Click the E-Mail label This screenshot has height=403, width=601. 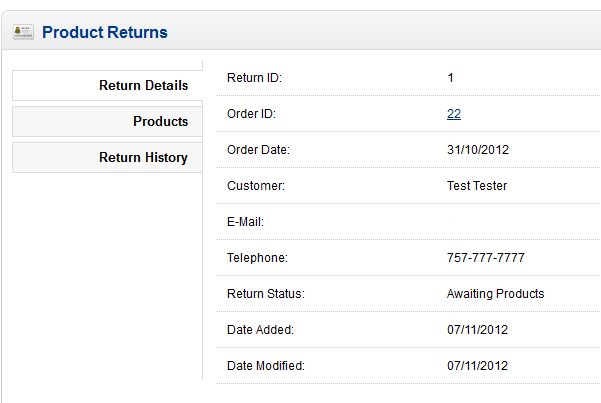coord(245,222)
